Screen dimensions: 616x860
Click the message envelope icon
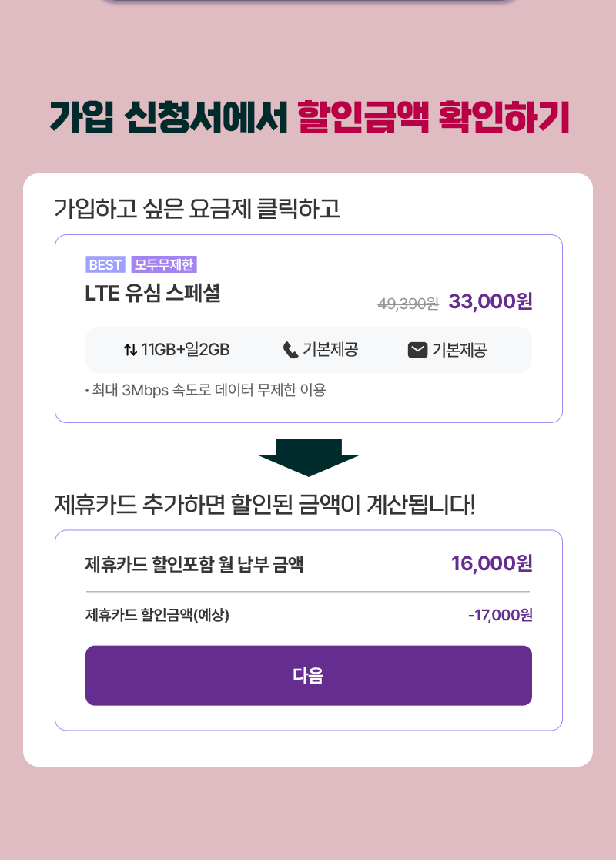417,350
